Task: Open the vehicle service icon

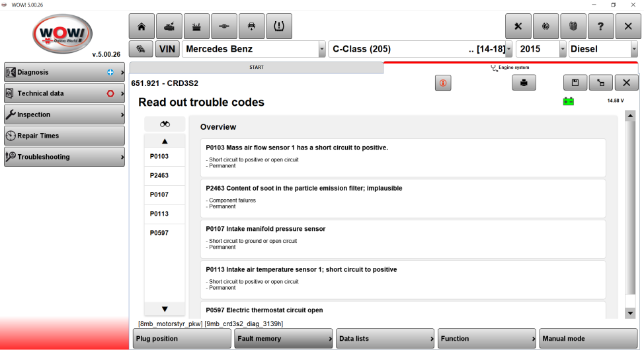Action: 251,26
